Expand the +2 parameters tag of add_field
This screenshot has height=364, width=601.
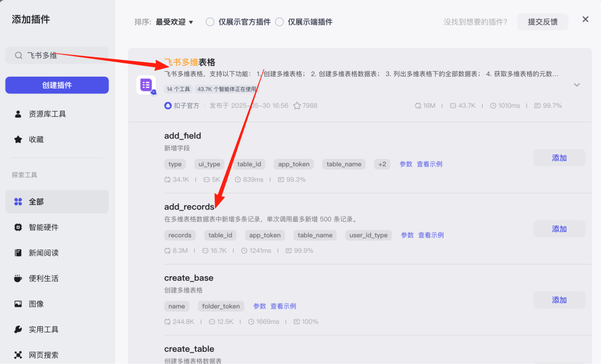click(x=382, y=164)
